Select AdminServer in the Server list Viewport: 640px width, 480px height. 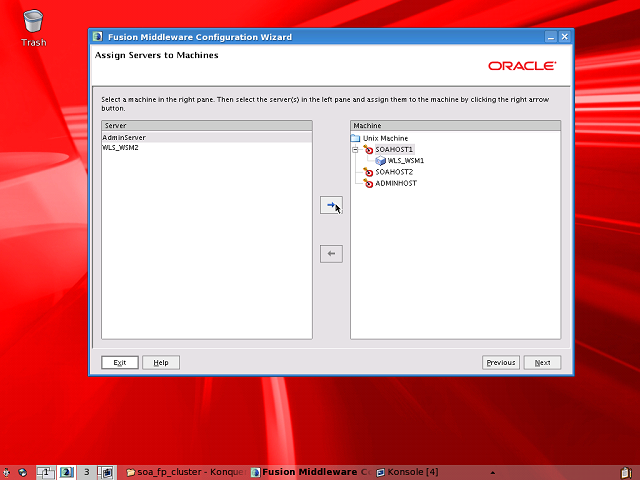(x=207, y=138)
